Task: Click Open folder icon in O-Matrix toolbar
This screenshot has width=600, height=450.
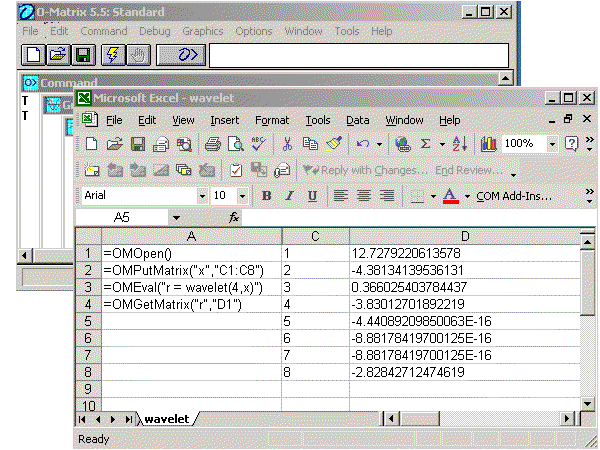Action: pos(58,55)
